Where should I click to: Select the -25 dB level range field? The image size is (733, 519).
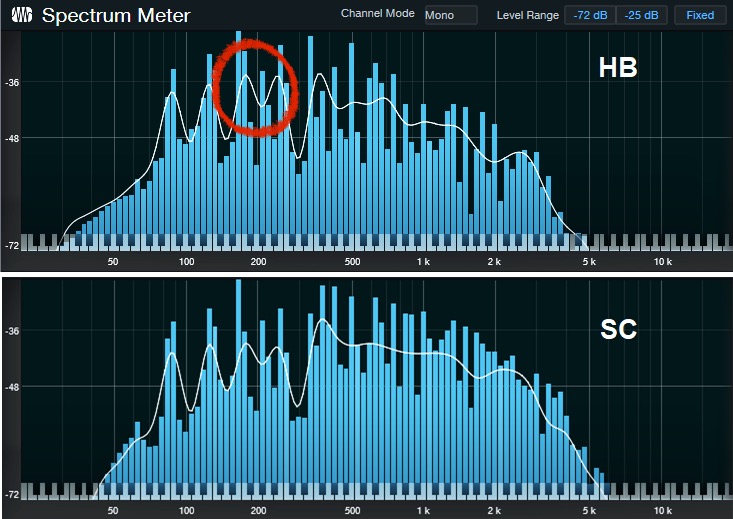point(641,15)
